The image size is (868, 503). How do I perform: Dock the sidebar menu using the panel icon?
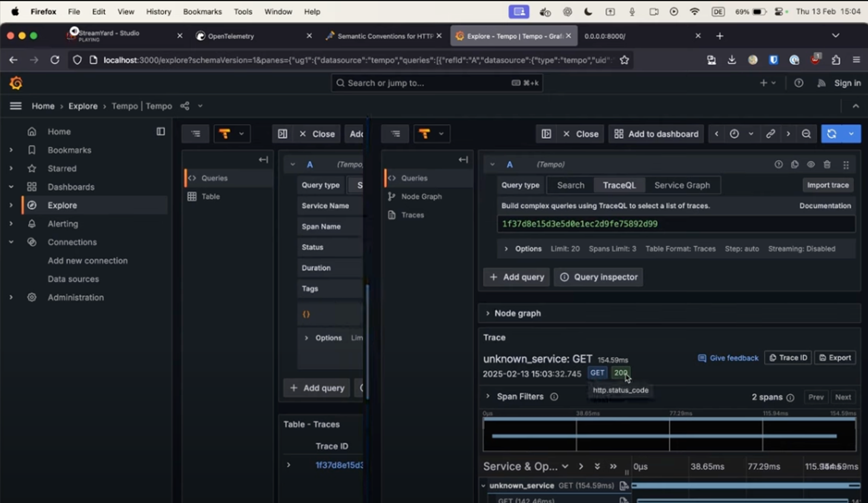(161, 131)
